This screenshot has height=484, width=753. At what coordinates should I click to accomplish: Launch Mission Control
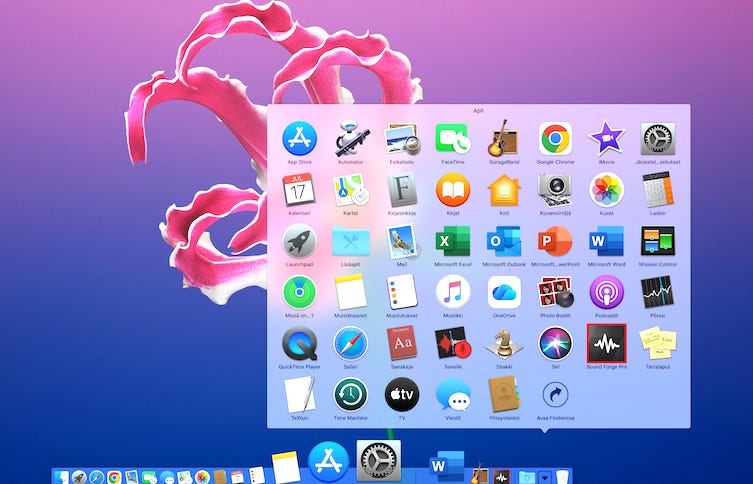(x=657, y=241)
